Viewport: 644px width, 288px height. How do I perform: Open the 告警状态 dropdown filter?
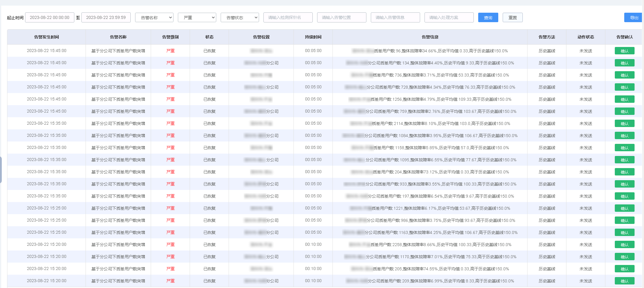240,18
